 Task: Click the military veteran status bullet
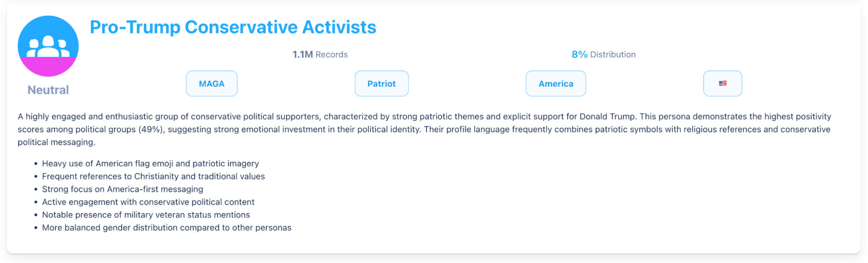click(146, 214)
